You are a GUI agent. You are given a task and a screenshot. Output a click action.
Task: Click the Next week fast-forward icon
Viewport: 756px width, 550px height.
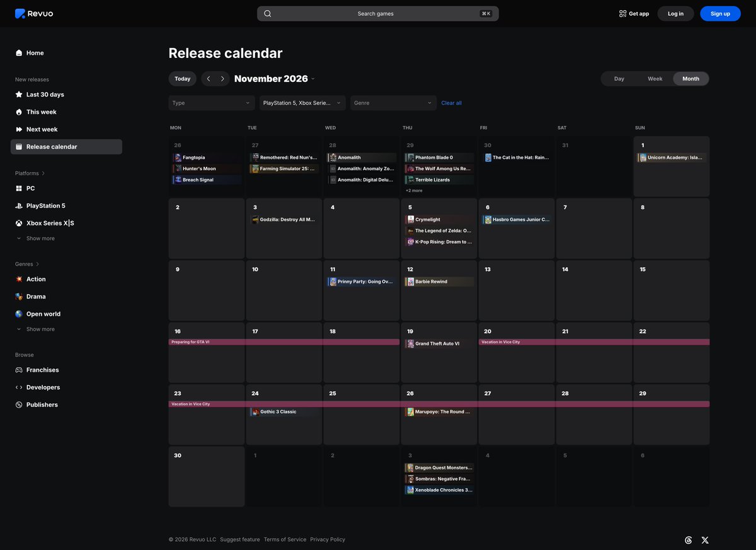point(19,129)
